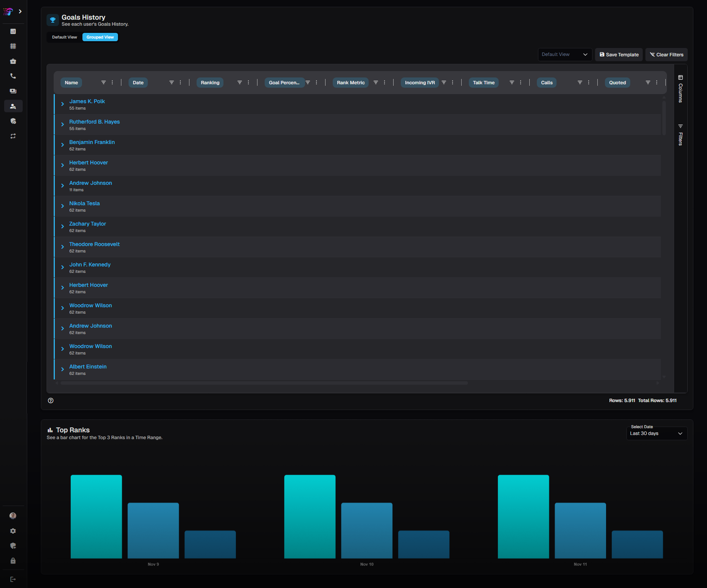Select the Grouped View toggle

click(100, 37)
